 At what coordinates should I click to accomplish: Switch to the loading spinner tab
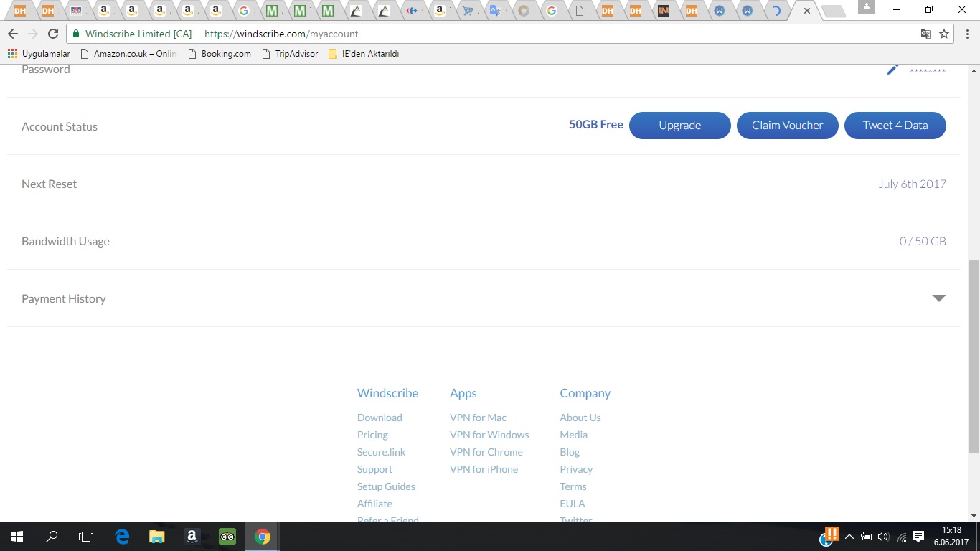(776, 11)
